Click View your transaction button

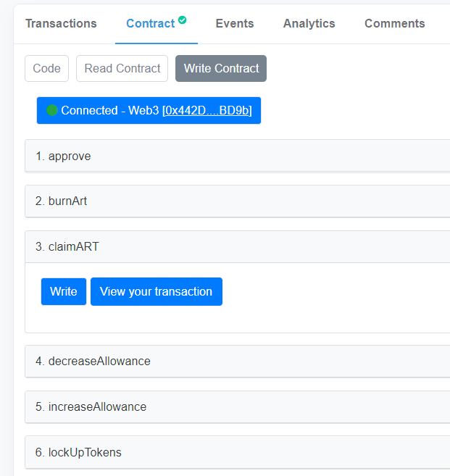point(157,291)
